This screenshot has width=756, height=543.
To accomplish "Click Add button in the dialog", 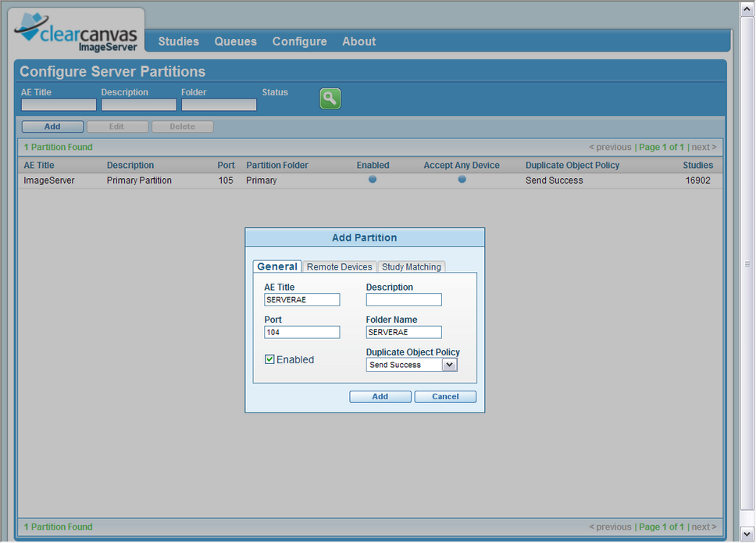I will coord(380,396).
